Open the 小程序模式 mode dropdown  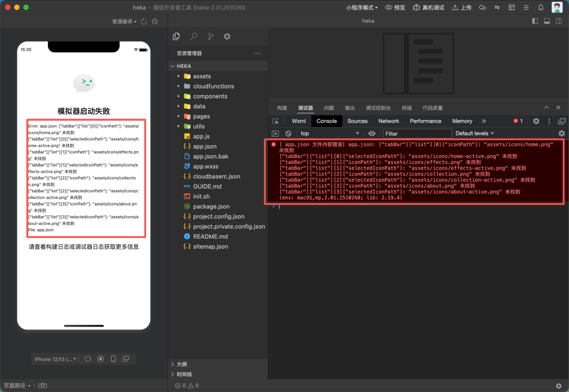pyautogui.click(x=362, y=7)
